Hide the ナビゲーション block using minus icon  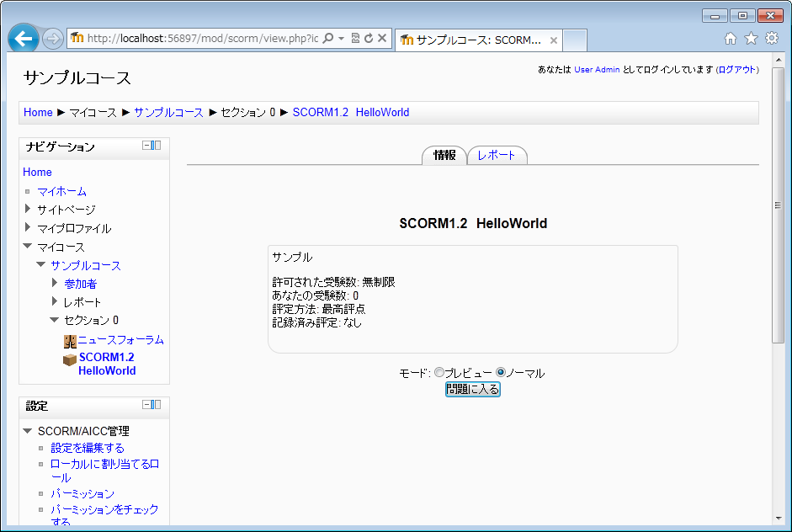click(147, 146)
